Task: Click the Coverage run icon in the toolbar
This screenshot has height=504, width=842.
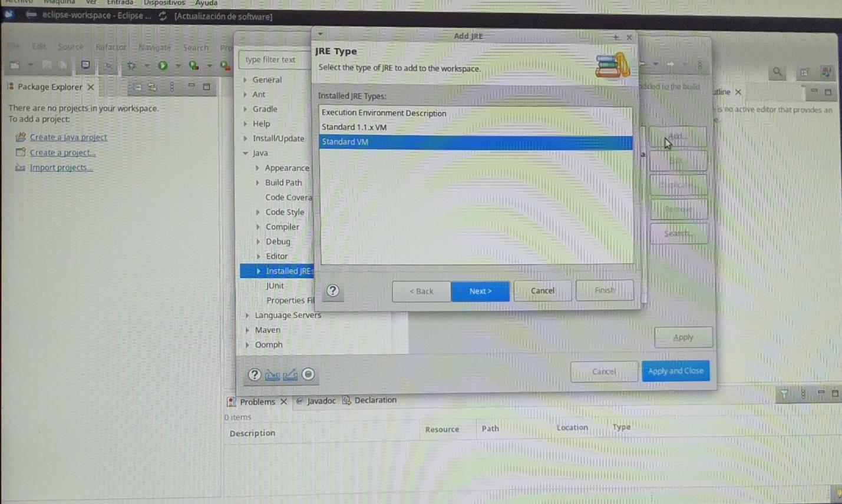Action: [193, 65]
